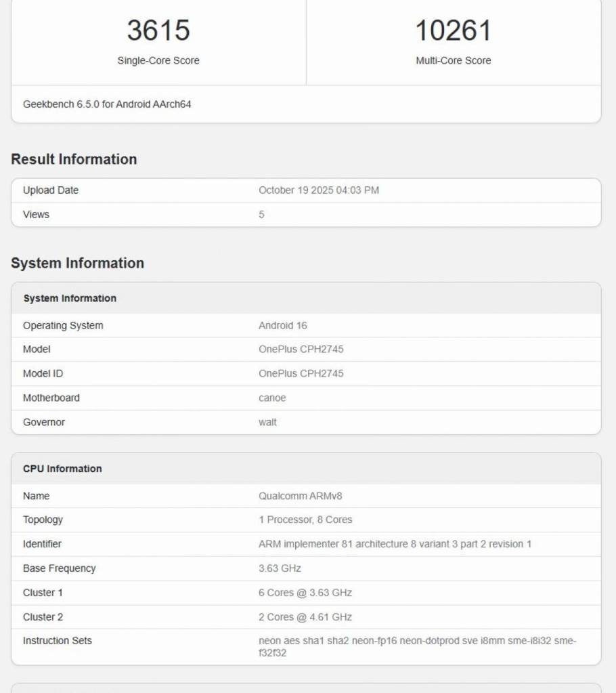The image size is (616, 693).
Task: Select the Single-Core Score label
Action: pyautogui.click(x=158, y=60)
